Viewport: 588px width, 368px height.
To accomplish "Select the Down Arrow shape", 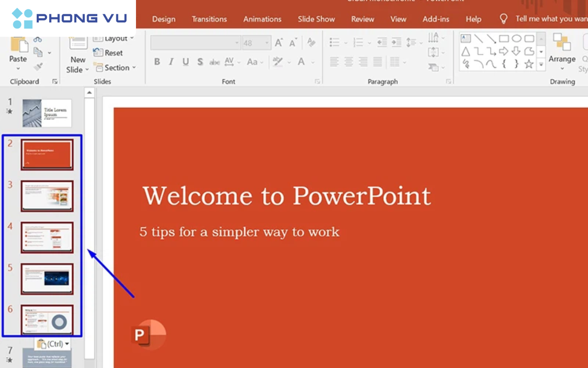I will pos(517,52).
